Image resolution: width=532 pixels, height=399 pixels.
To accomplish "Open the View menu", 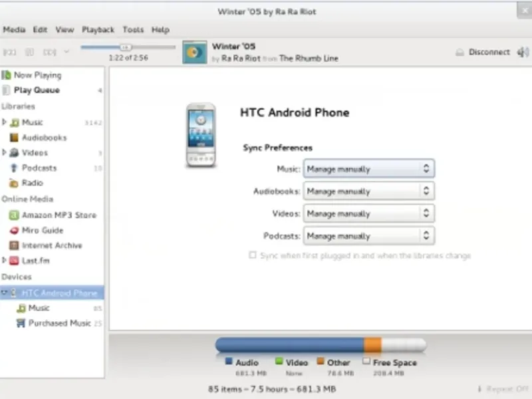I will (65, 30).
